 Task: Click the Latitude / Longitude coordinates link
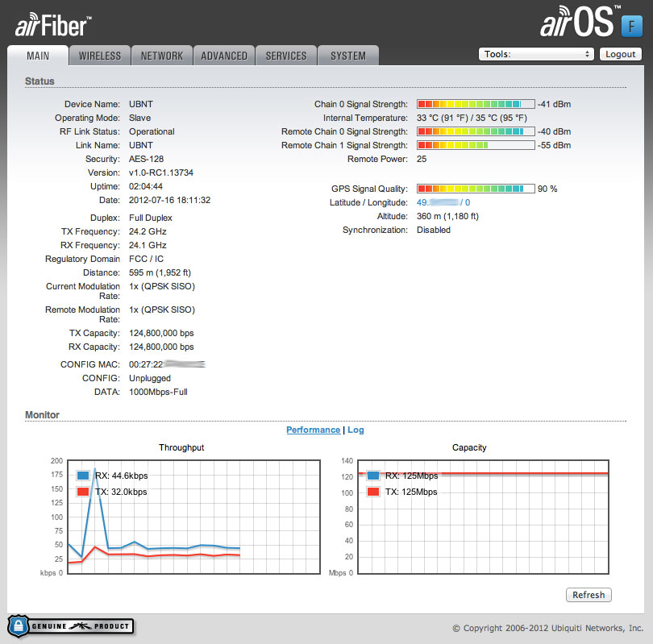(443, 202)
